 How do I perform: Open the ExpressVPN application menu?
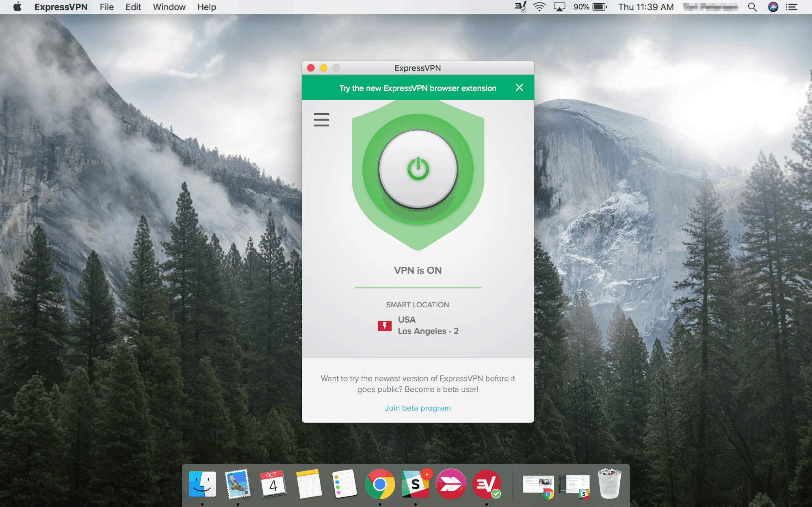tap(61, 7)
